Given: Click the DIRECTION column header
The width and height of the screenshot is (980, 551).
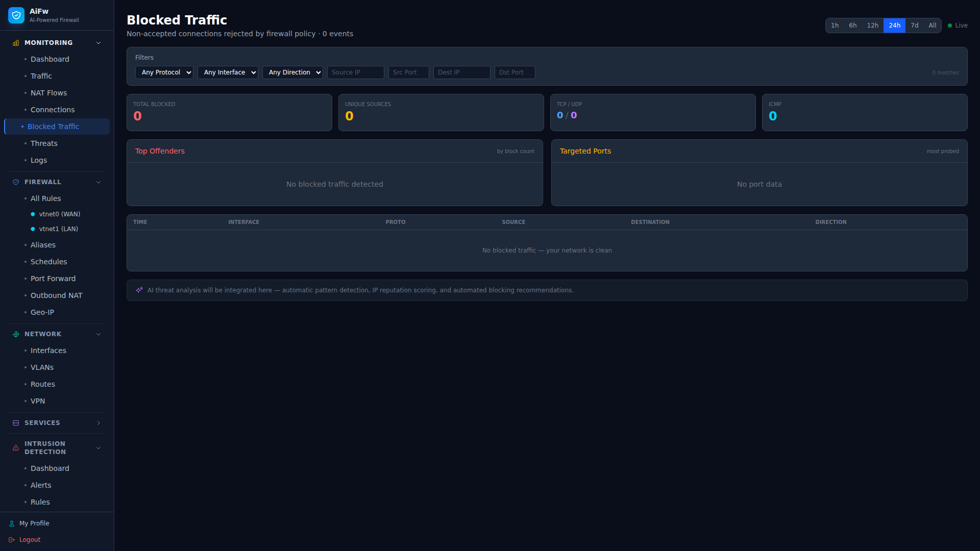Looking at the screenshot, I should [830, 222].
